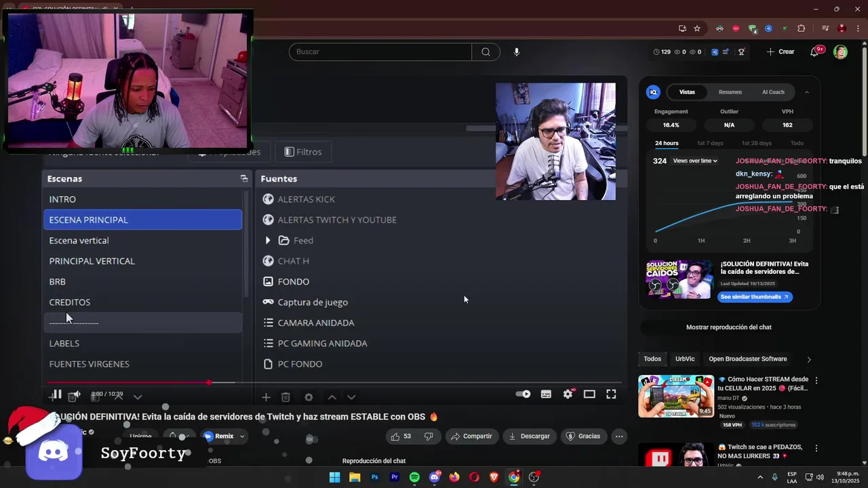
Task: Open Photoshop from the taskbar
Action: point(374,477)
